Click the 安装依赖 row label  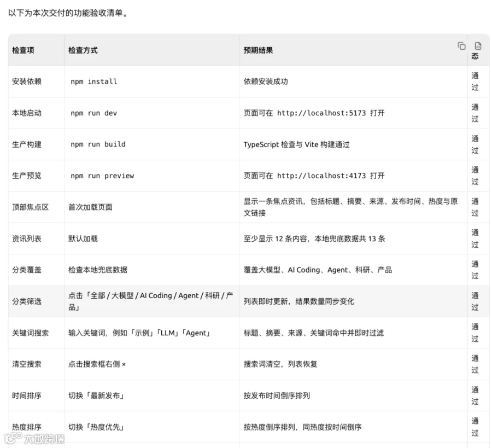pyautogui.click(x=27, y=82)
